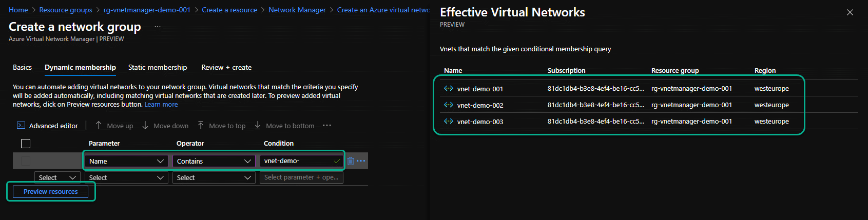868x220 pixels.
Task: Click the subscription ID in vnet-demo-001 row
Action: click(595, 89)
